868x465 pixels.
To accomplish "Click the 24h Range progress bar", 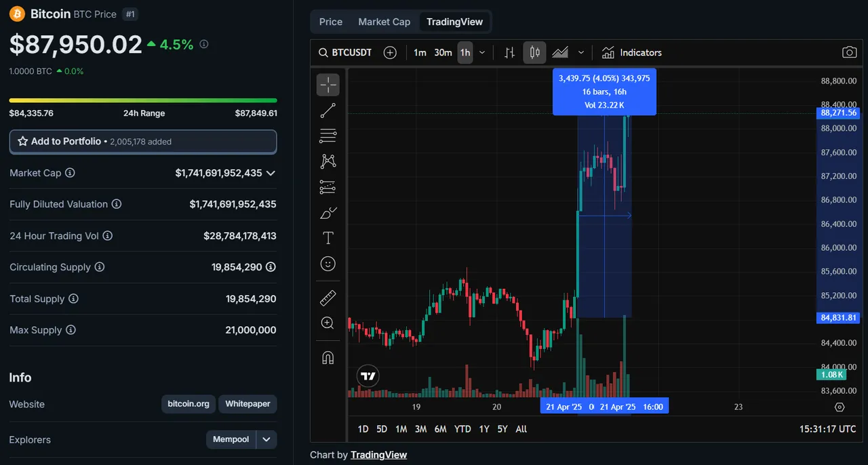I will coord(143,100).
